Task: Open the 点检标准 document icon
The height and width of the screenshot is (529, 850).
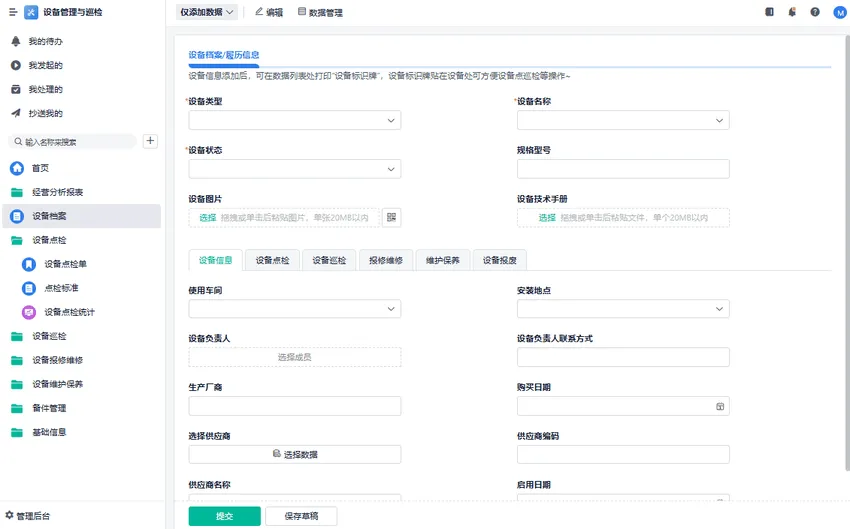Action: pos(29,288)
